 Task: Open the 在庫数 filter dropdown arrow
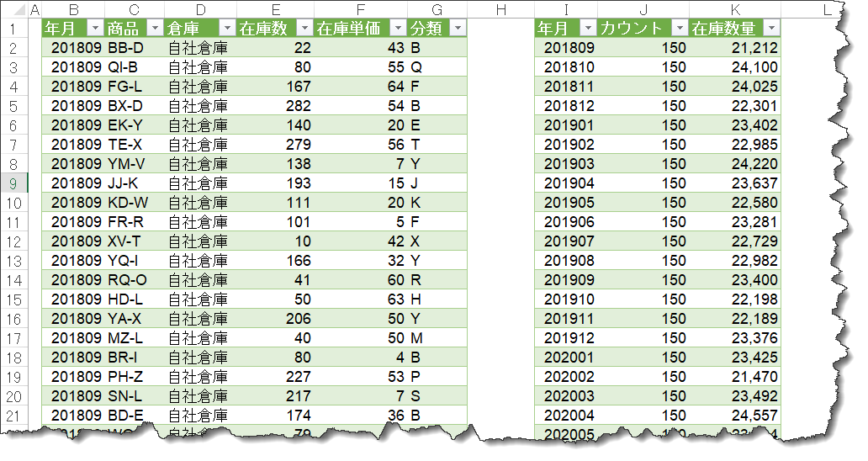pyautogui.click(x=305, y=28)
